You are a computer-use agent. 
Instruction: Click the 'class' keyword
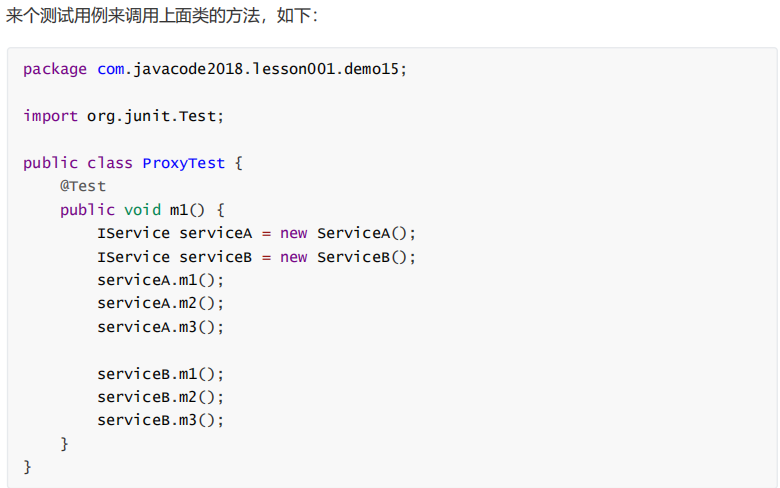(110, 163)
